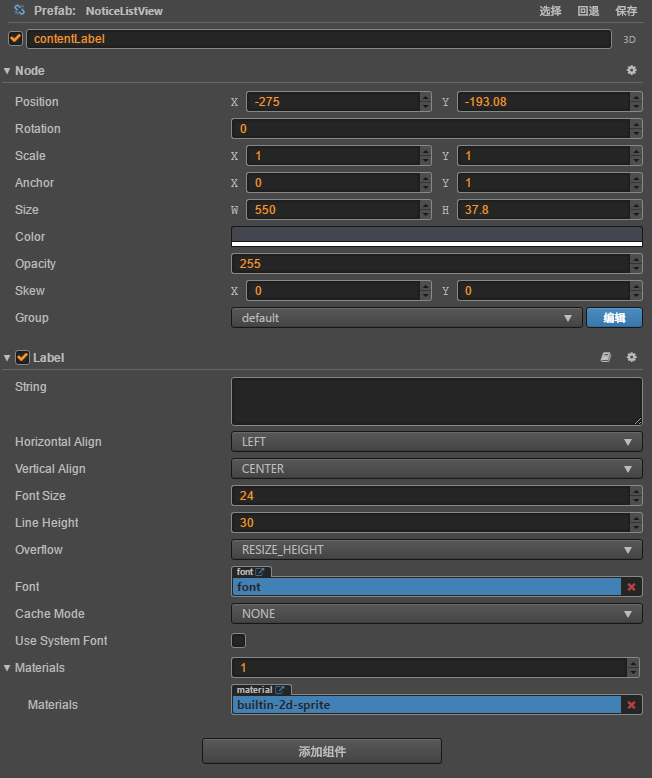652x778 pixels.
Task: Click 回退 to revert the prefab
Action: [588, 11]
